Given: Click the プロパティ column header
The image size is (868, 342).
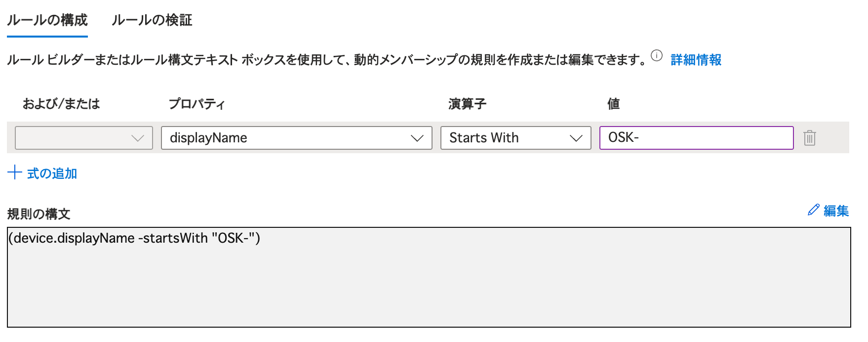Looking at the screenshot, I should click(197, 104).
